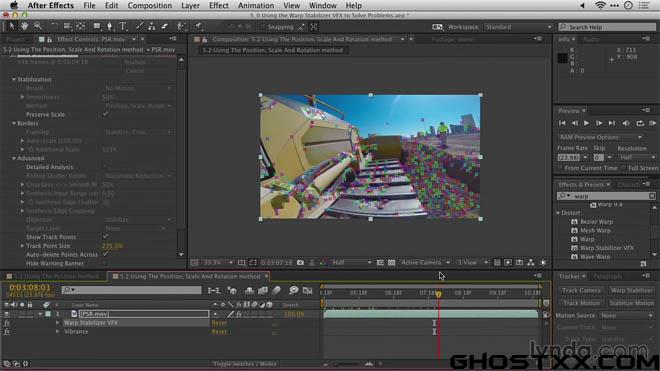
Task: Click Track Point Size value 235.0%
Action: tap(112, 246)
